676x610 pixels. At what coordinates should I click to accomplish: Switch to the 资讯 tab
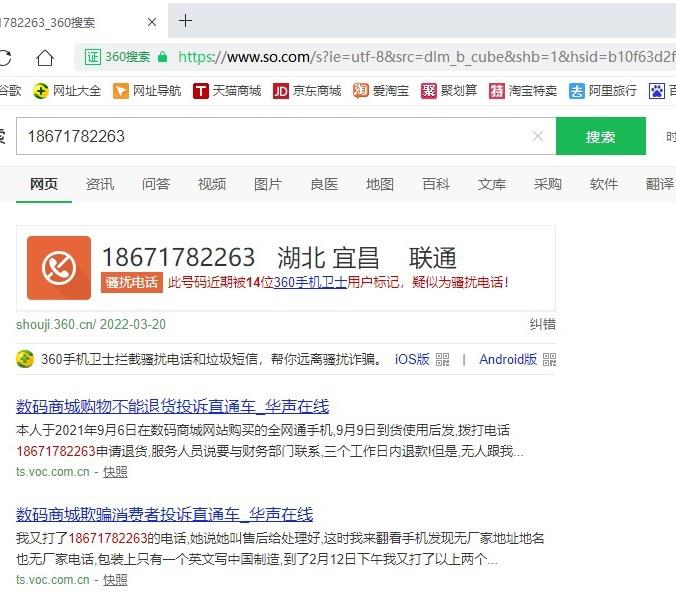point(100,184)
